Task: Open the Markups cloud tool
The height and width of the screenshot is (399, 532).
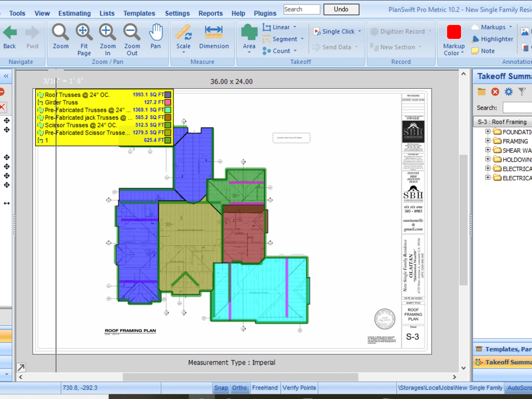Action: click(x=489, y=27)
